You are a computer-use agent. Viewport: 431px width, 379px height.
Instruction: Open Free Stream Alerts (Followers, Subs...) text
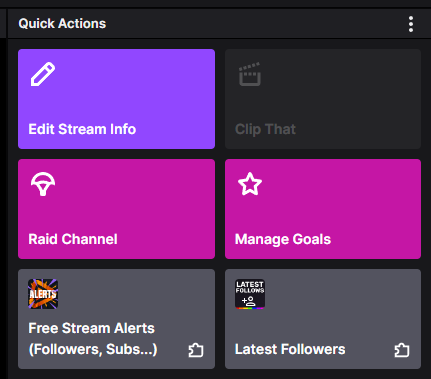coord(93,339)
